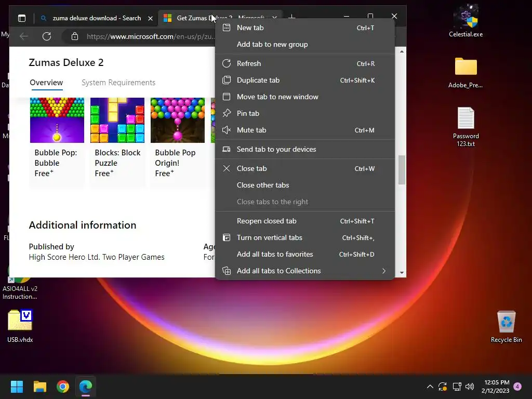
Task: Click Blocks: Block Puzzle title link
Action: 117,158
